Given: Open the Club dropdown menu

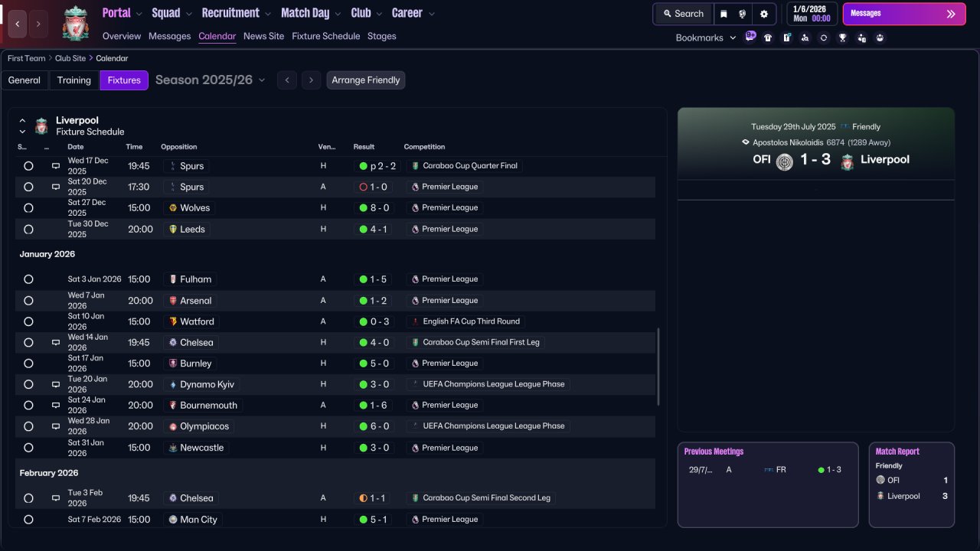Looking at the screenshot, I should 367,13.
